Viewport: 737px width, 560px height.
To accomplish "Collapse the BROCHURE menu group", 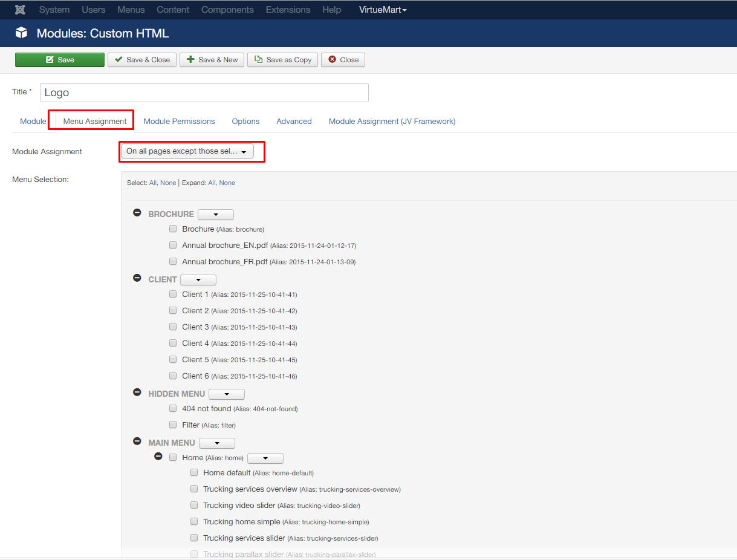I will [137, 213].
